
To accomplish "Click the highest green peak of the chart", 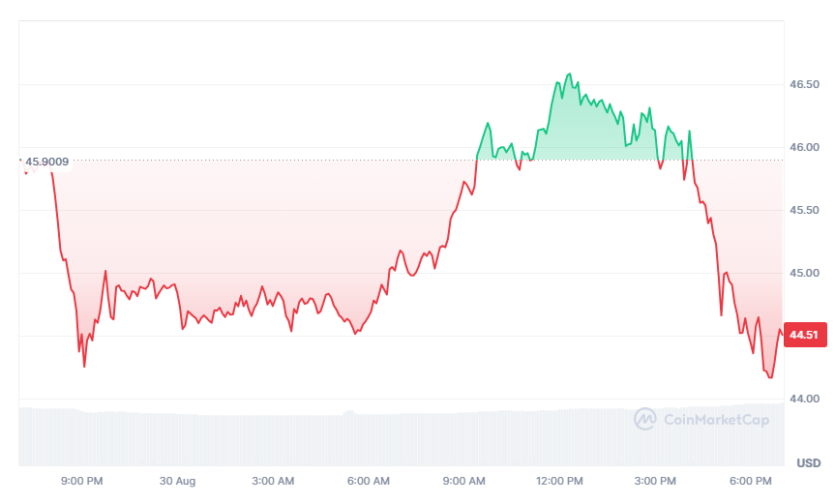I will (x=570, y=74).
